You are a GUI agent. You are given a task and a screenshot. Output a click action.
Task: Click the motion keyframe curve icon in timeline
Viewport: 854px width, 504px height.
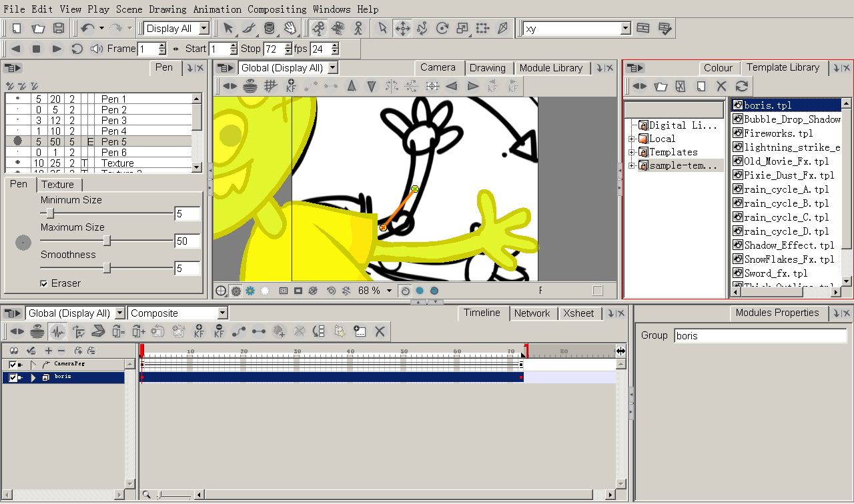coord(239,331)
